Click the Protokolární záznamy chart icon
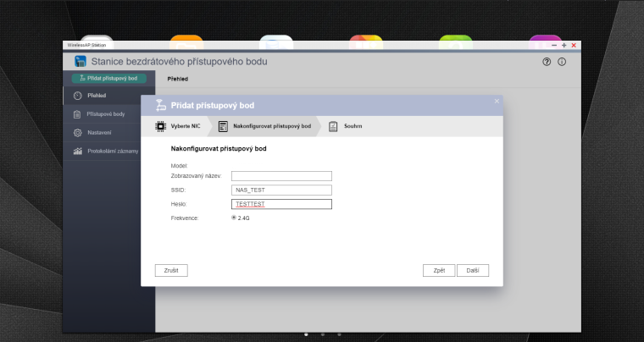 pyautogui.click(x=78, y=152)
